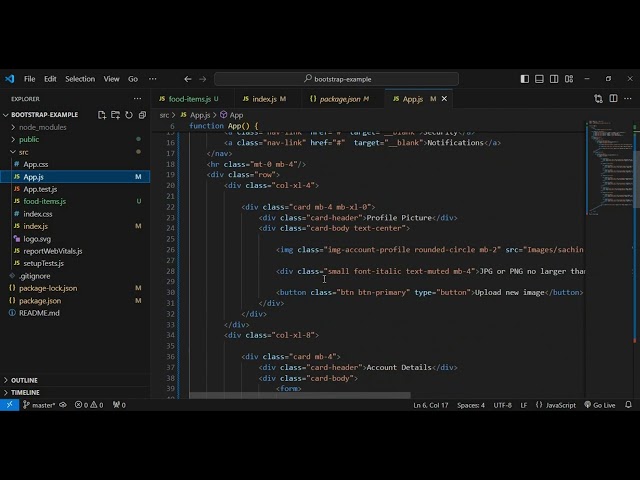
Task: Select App.js in the explorer tree
Action: point(75,177)
